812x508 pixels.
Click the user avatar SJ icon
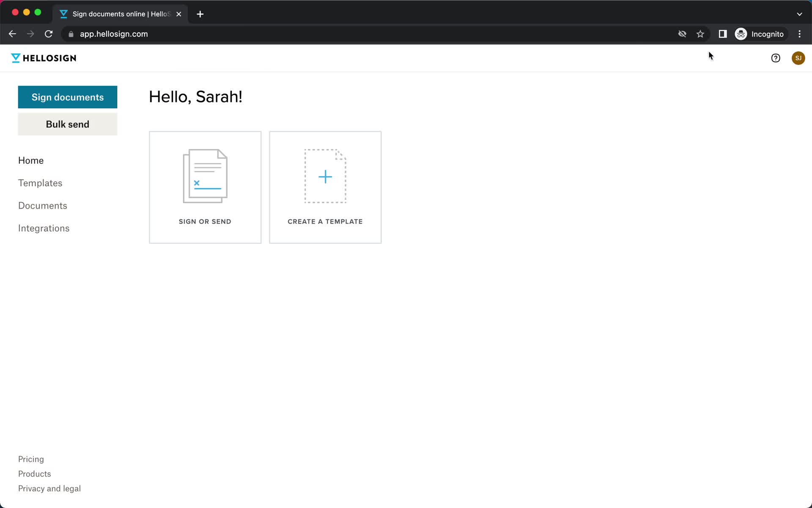pos(798,58)
